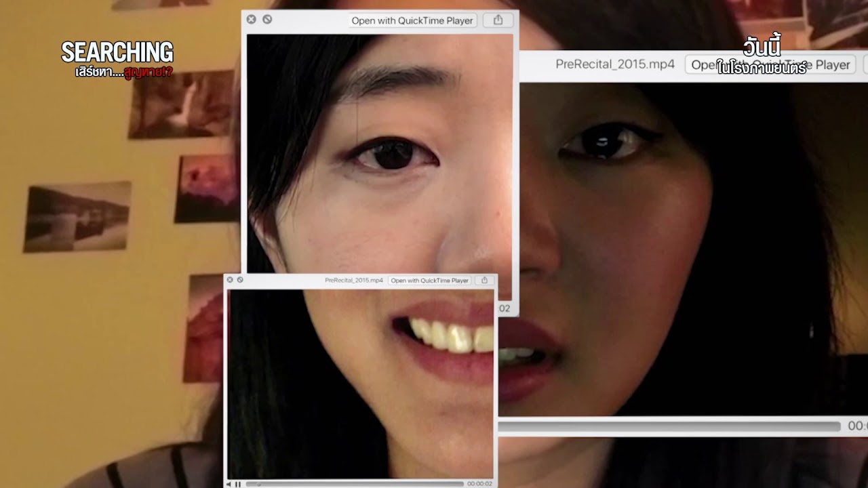
Task: Click the large right preview's playback scrubber
Action: coord(669,426)
